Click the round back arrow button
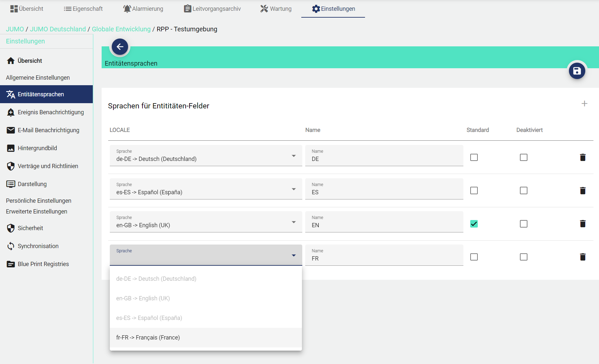599x364 pixels. [120, 47]
